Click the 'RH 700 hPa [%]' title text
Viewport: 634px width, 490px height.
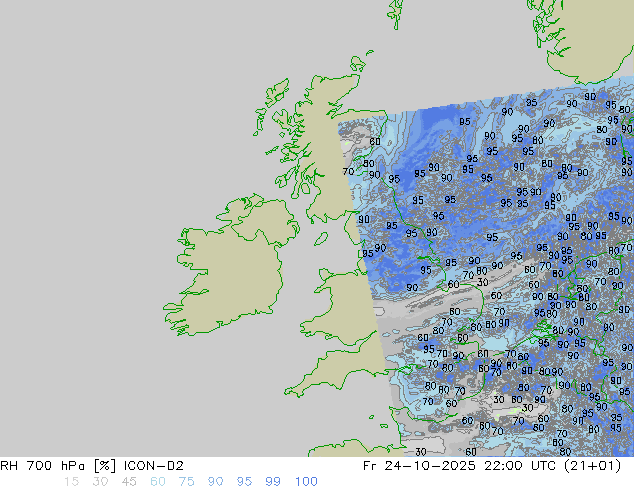tap(59, 466)
